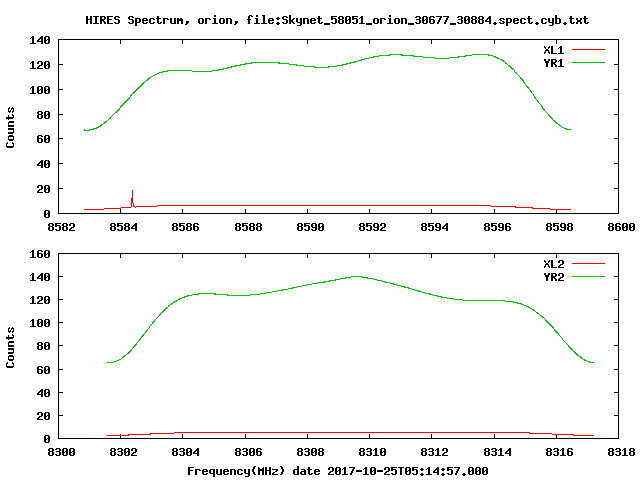Click the 8588 x-axis tick label
The height and width of the screenshot is (480, 640).
click(x=248, y=227)
